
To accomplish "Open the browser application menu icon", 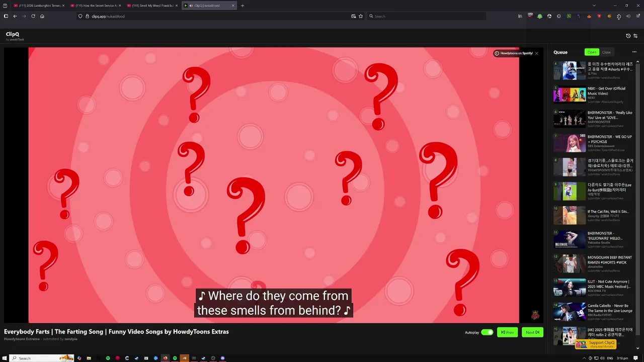I will 637,16.
